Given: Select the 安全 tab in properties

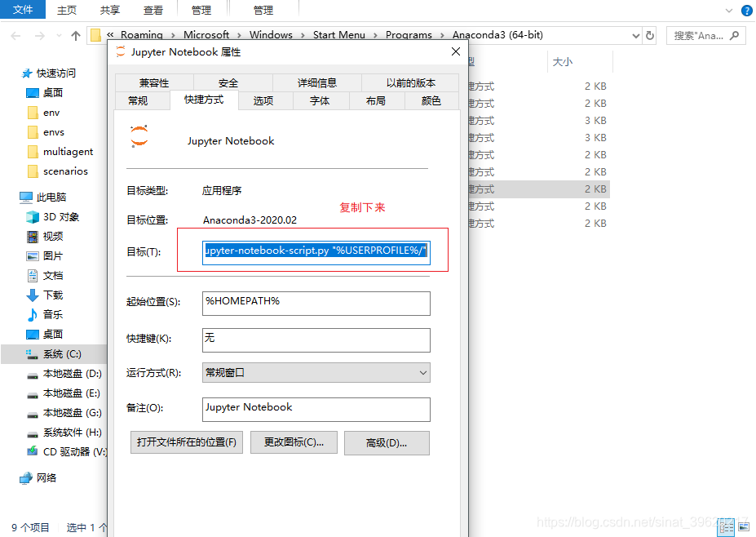Looking at the screenshot, I should tap(228, 82).
